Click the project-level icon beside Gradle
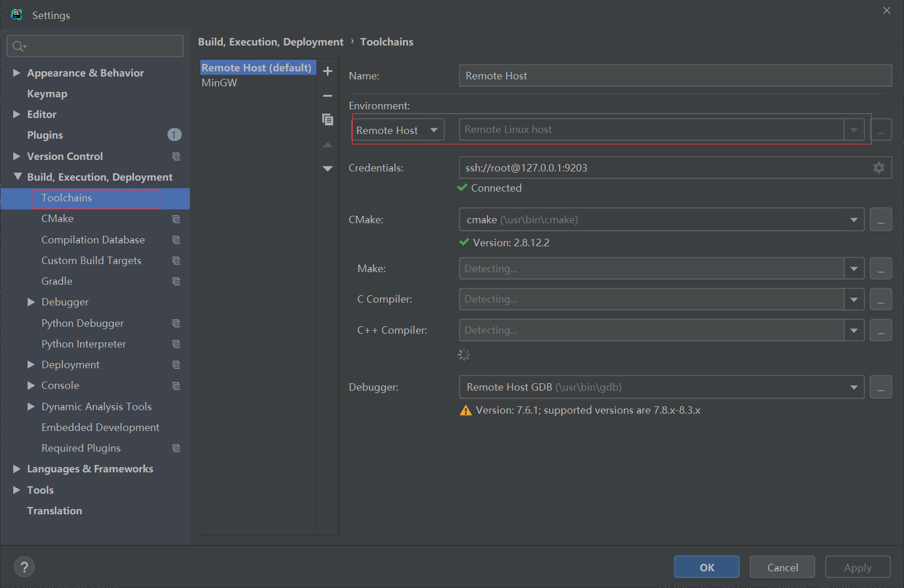The image size is (904, 588). (x=176, y=281)
